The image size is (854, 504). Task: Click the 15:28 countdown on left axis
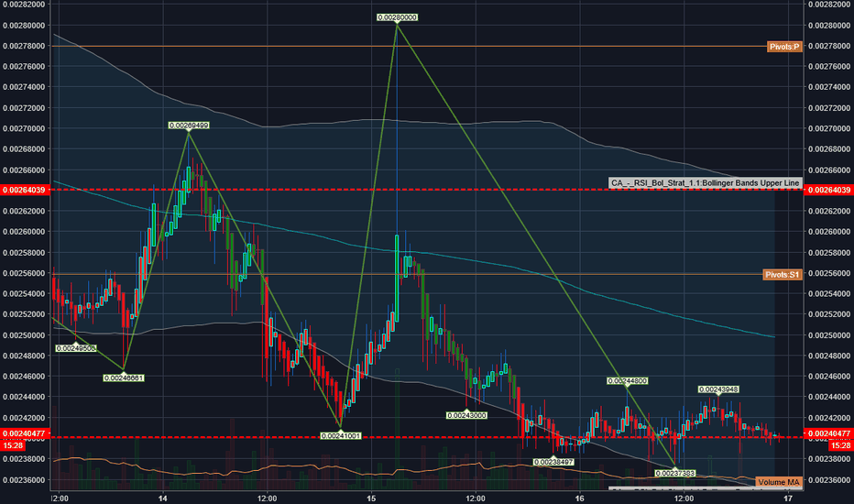click(x=13, y=445)
